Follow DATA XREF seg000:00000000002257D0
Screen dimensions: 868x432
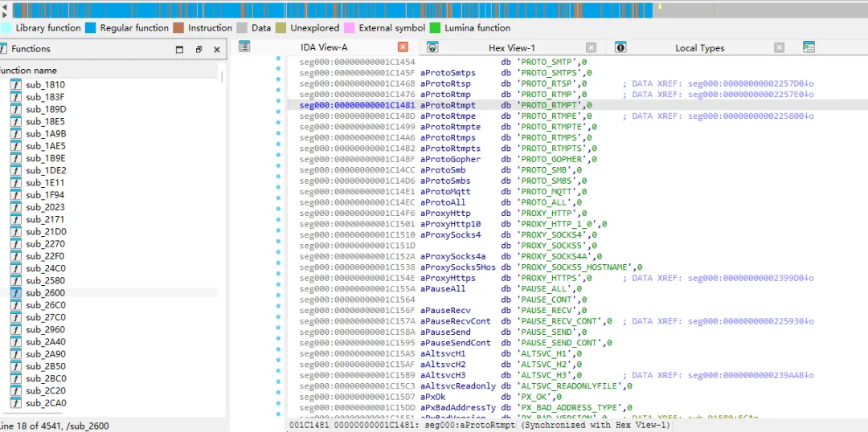pos(751,84)
